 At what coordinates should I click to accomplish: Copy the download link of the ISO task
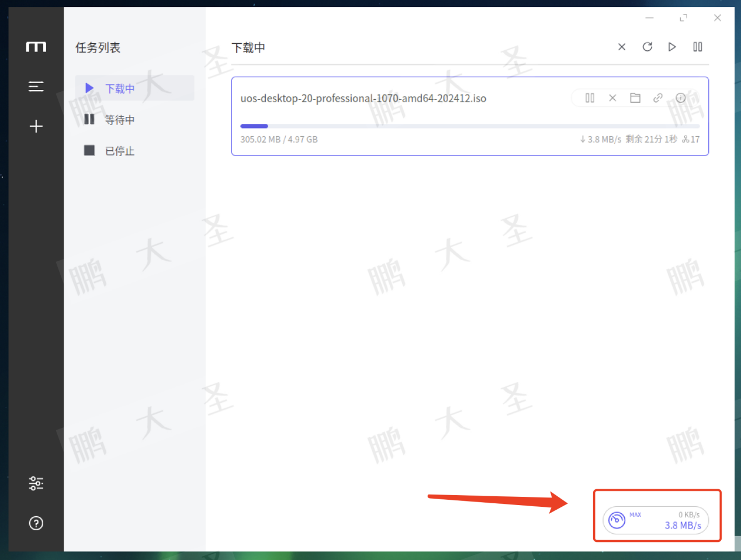point(657,98)
